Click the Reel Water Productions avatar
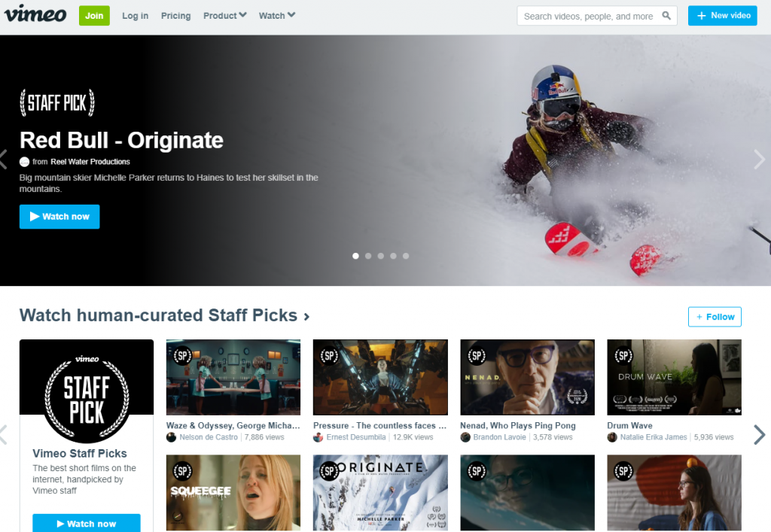This screenshot has width=771, height=532. coord(24,162)
